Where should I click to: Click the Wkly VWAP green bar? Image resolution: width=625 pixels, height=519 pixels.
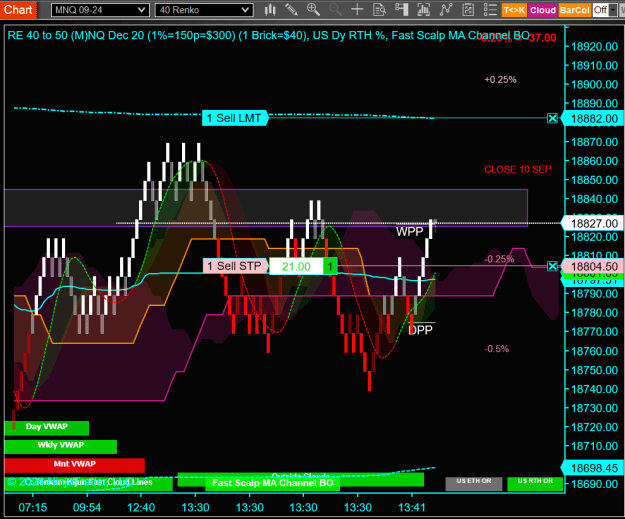(61, 446)
